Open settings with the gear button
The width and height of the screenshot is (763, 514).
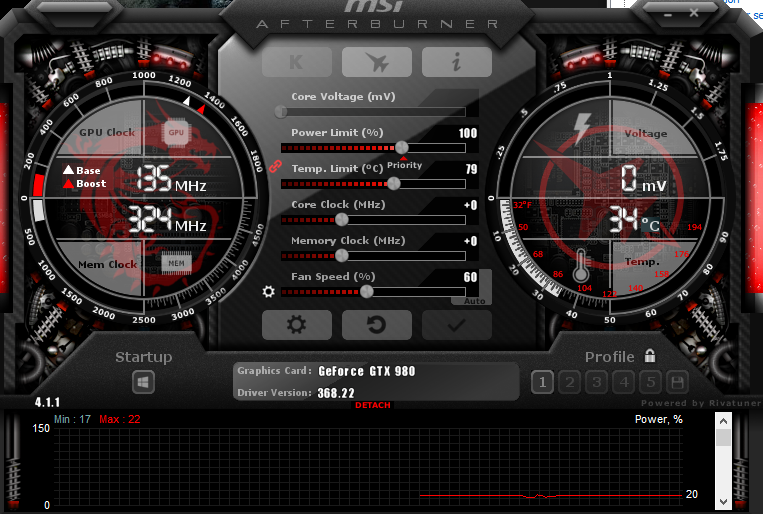(x=297, y=325)
